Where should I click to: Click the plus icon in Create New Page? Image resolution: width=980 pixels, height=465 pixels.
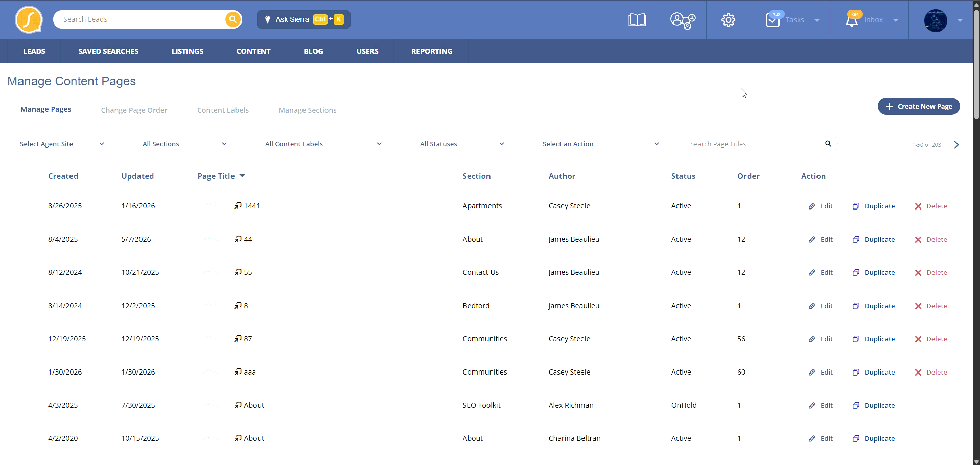pos(889,106)
